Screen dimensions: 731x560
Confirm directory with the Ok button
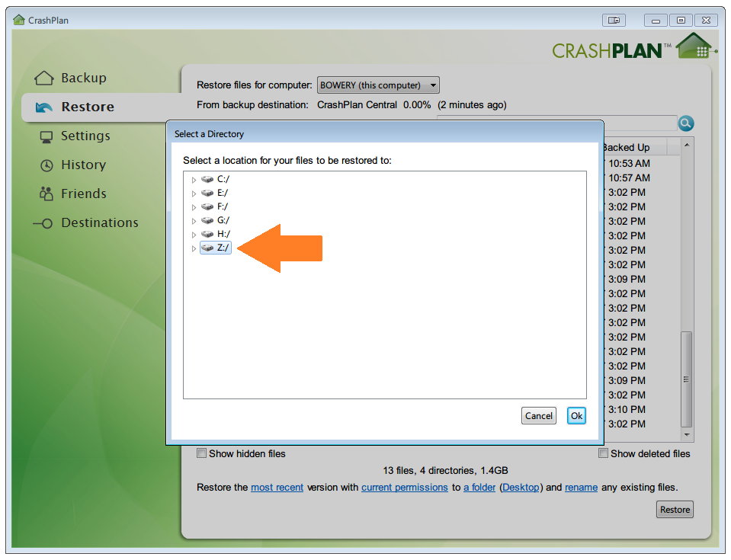(577, 416)
